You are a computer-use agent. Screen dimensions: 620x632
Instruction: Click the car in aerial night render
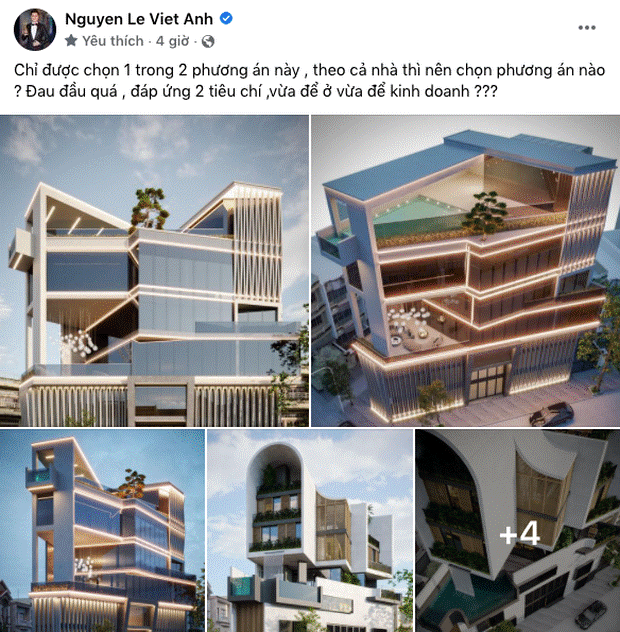click(552, 413)
